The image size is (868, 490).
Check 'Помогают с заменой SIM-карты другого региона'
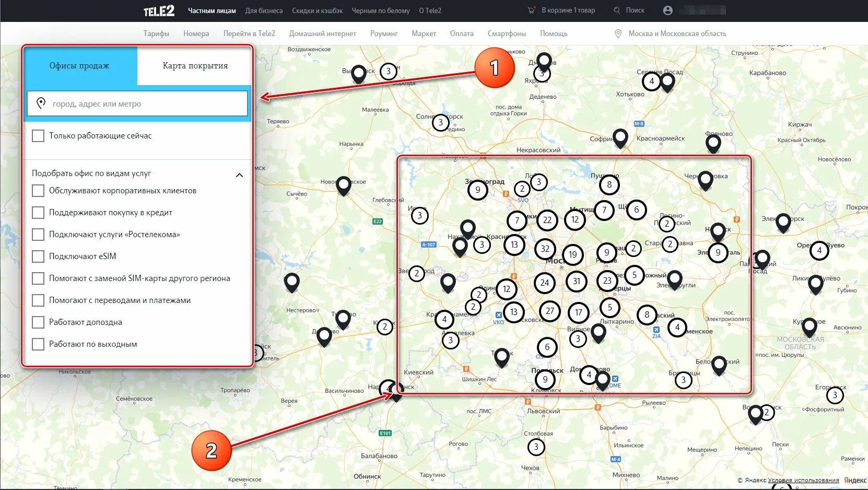pos(38,278)
